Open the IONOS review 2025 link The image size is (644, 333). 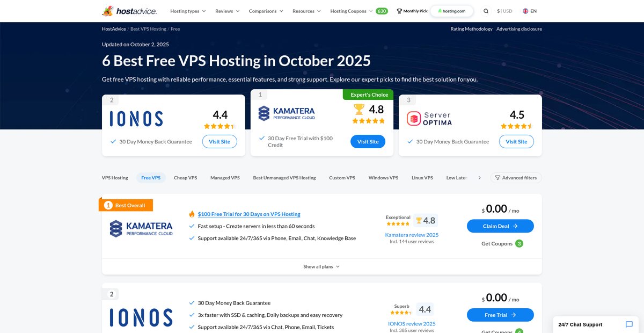click(412, 324)
